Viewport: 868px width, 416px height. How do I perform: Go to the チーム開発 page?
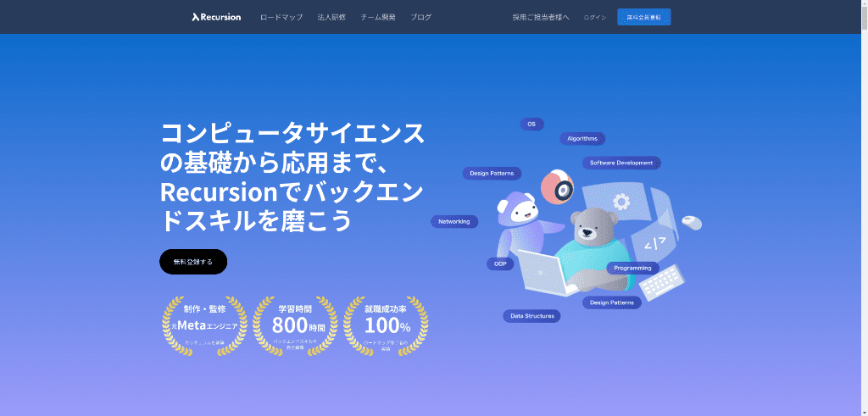click(378, 17)
